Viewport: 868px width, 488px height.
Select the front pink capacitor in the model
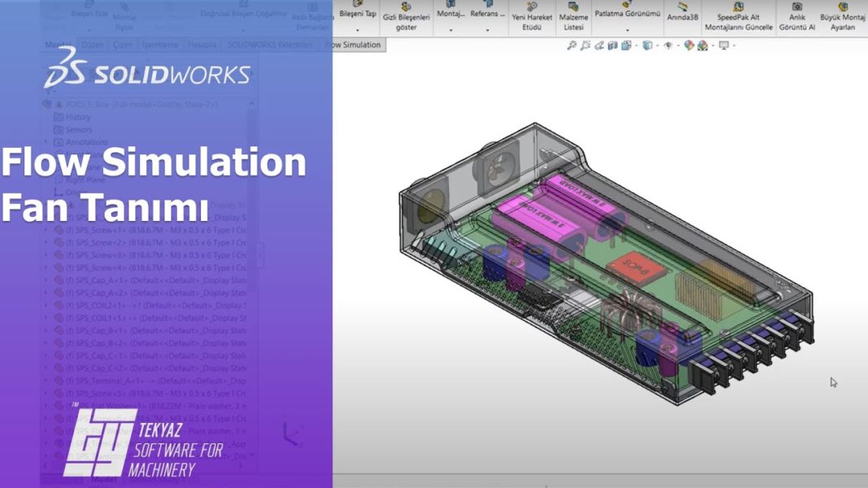540,224
